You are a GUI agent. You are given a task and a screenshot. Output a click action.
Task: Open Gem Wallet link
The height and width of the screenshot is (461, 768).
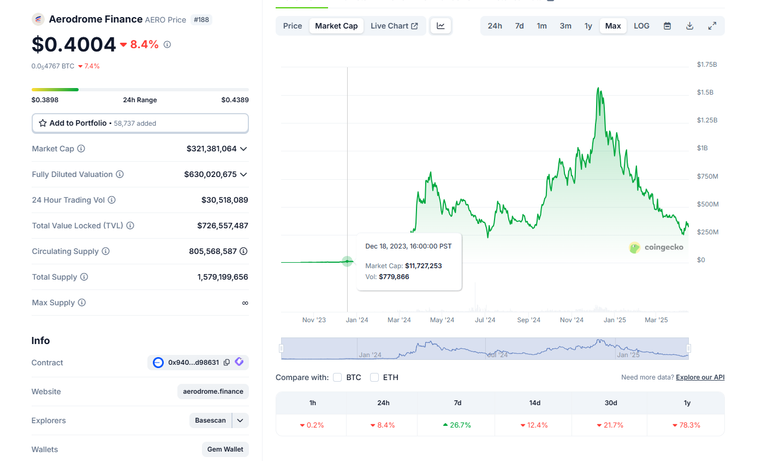[x=225, y=449]
